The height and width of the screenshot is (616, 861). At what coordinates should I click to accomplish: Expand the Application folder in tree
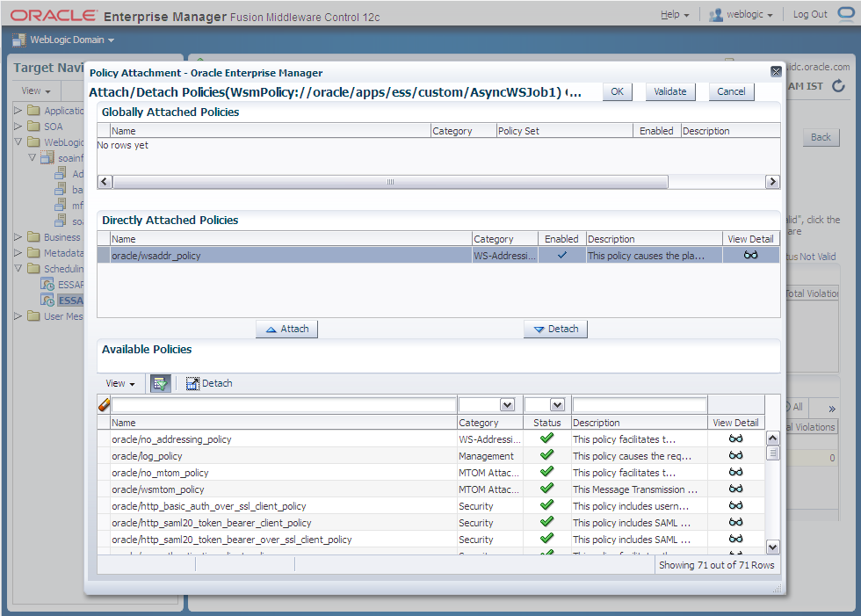click(18, 111)
